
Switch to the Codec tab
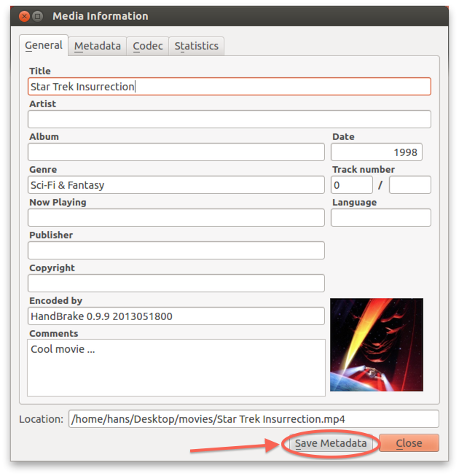(147, 46)
